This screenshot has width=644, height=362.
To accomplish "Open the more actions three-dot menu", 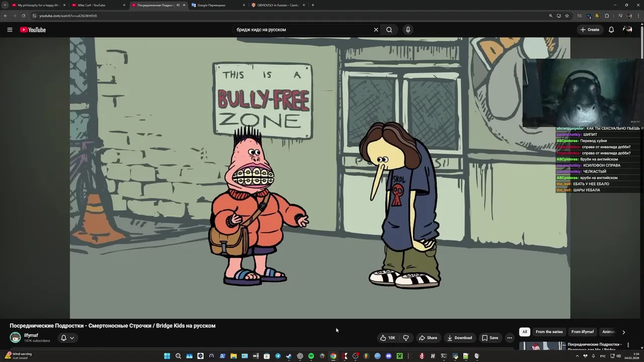I will 510,338.
